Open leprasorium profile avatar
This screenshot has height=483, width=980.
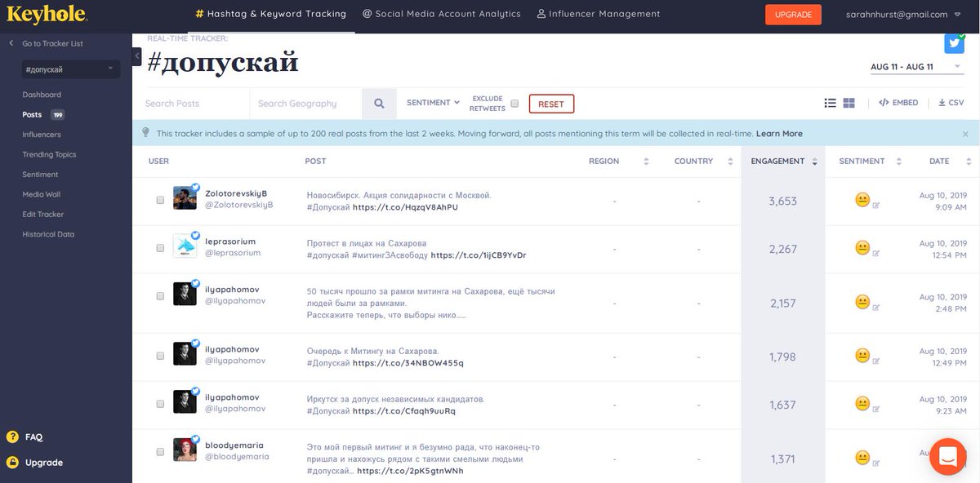[185, 246]
